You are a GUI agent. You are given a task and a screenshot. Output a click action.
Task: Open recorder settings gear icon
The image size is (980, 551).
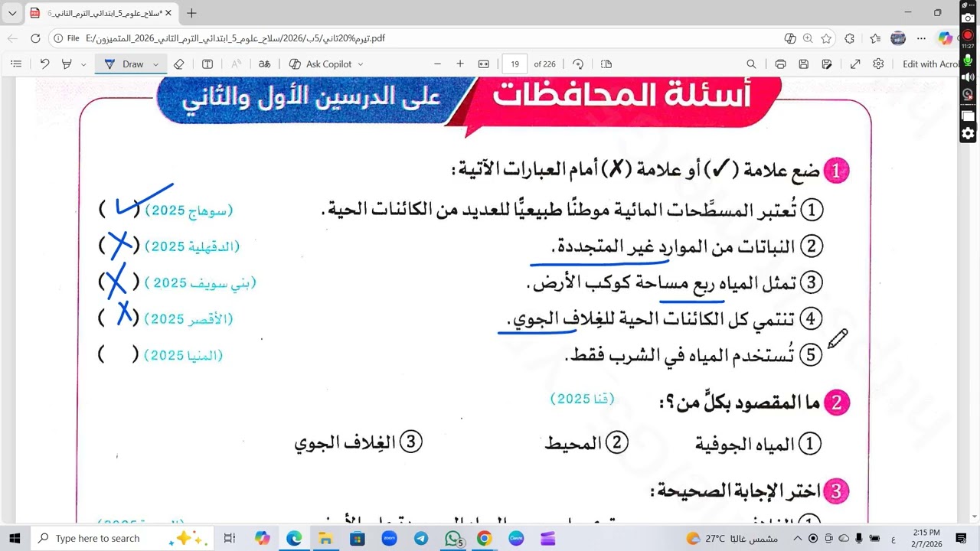click(x=968, y=134)
